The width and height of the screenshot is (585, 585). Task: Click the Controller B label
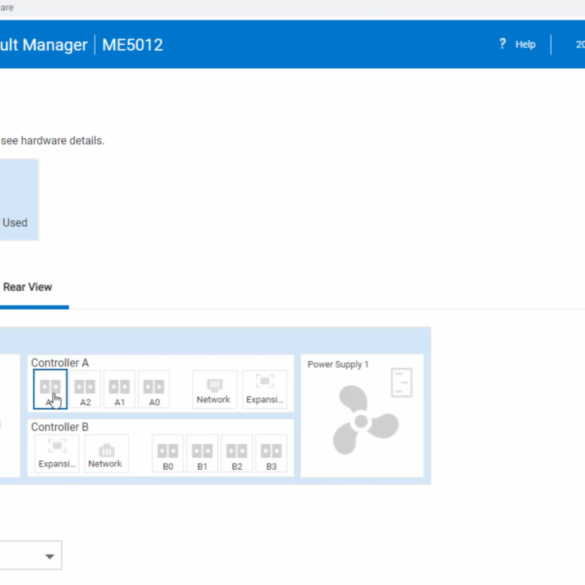[60, 427]
